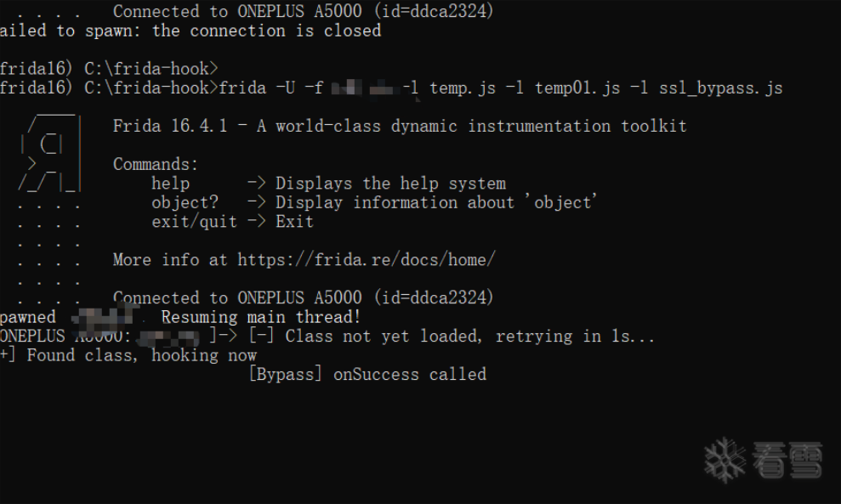Screen dimensions: 841x504
Task: Click the 看雪 watermark text
Action: [787, 461]
